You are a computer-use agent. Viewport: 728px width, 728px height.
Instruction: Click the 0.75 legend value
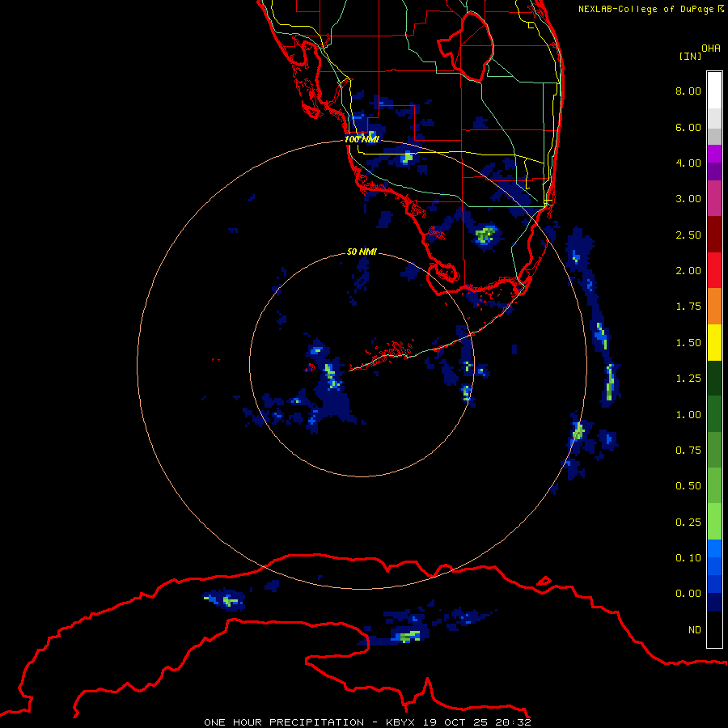688,451
